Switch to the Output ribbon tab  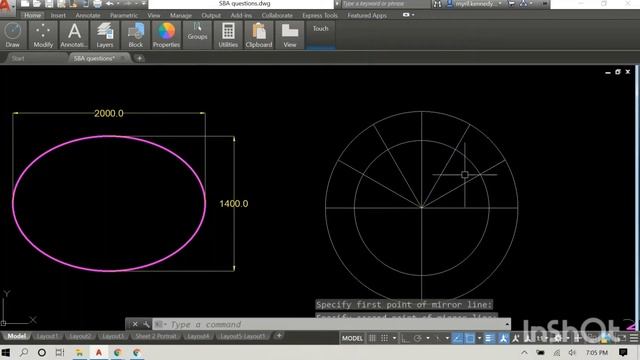tap(211, 16)
